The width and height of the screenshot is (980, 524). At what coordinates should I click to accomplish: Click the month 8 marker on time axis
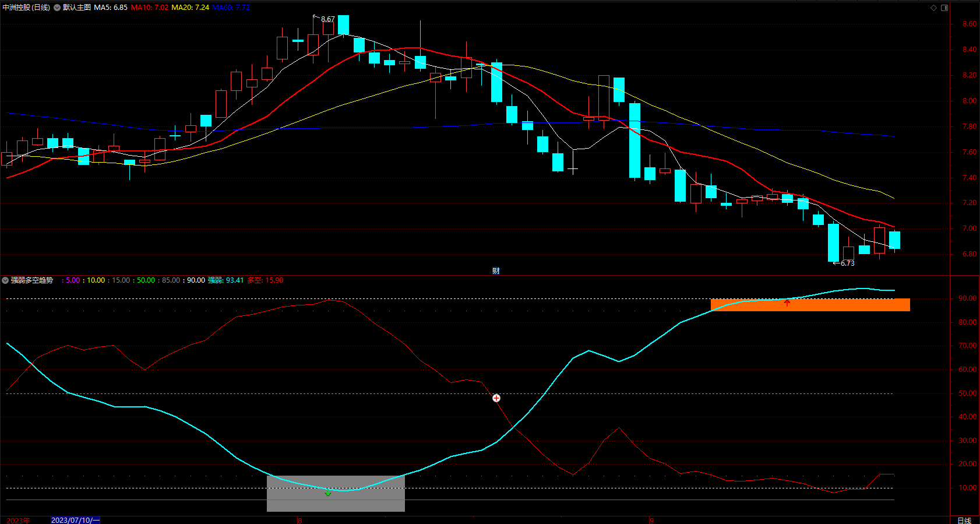pos(300,521)
